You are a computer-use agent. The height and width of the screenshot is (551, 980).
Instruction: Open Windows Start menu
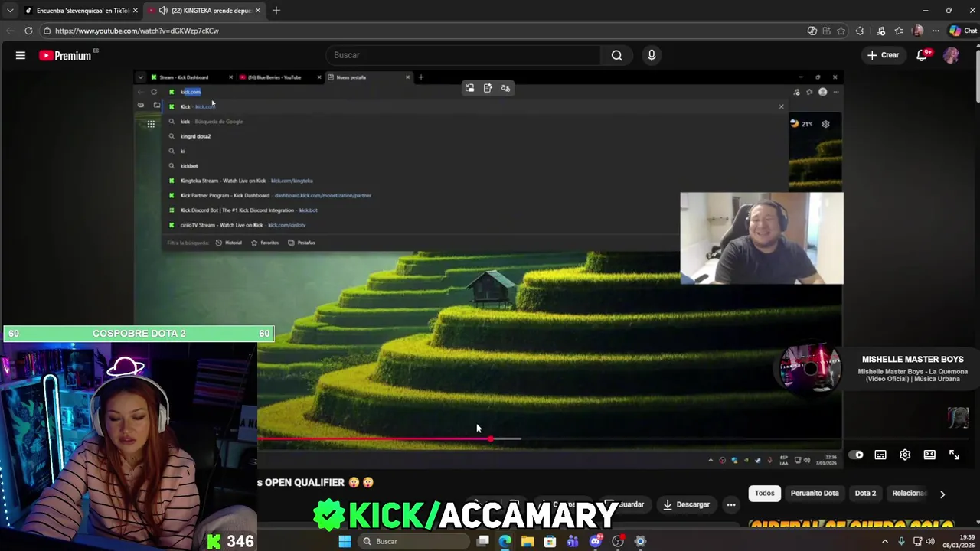tap(345, 541)
